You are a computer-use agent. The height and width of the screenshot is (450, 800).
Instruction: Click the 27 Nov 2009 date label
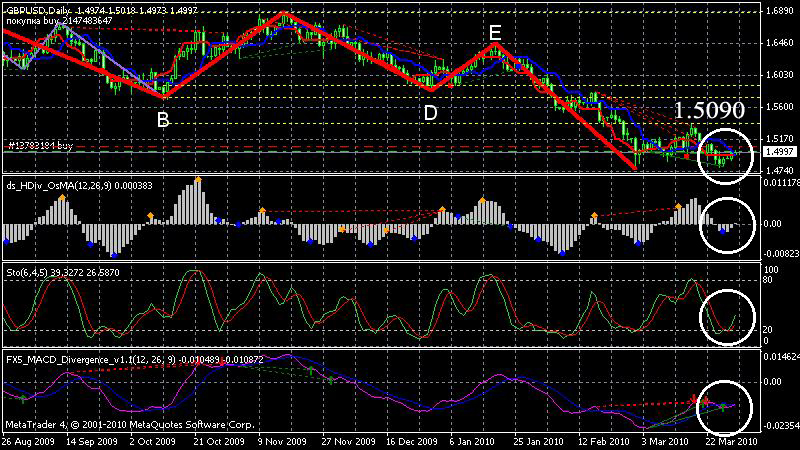click(349, 441)
